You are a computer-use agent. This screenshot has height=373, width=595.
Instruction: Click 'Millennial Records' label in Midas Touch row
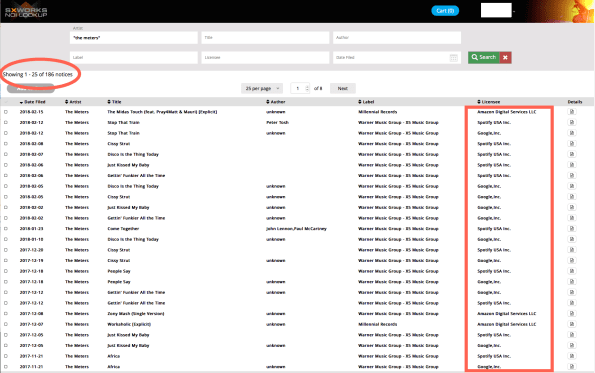[x=378, y=112]
